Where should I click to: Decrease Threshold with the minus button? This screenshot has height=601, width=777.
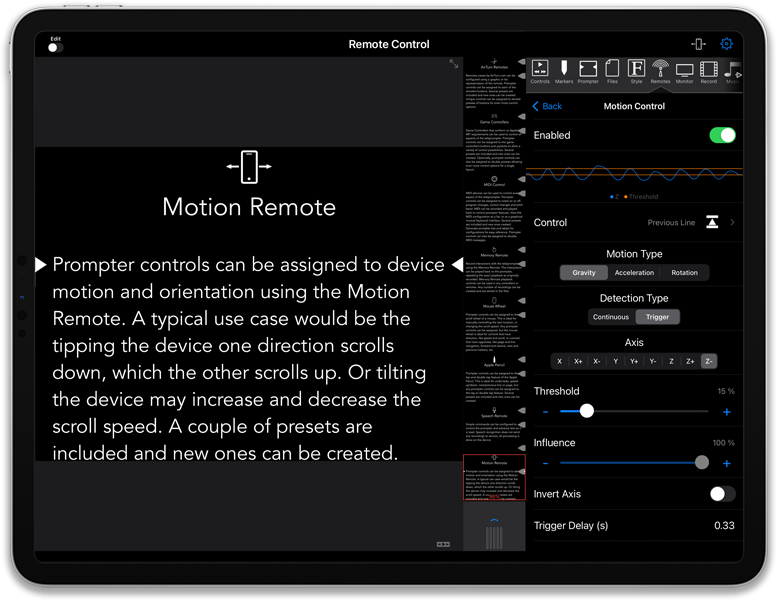point(545,412)
